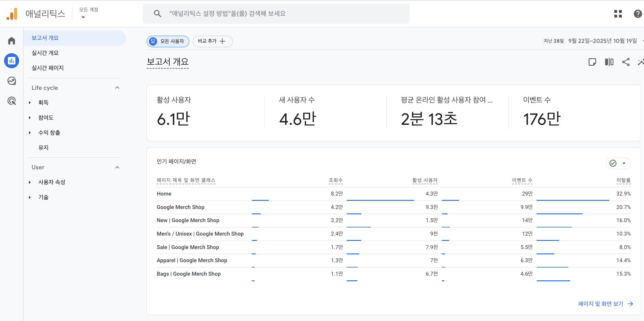Focus the Analytics search field
The image size is (644, 321).
(x=276, y=14)
